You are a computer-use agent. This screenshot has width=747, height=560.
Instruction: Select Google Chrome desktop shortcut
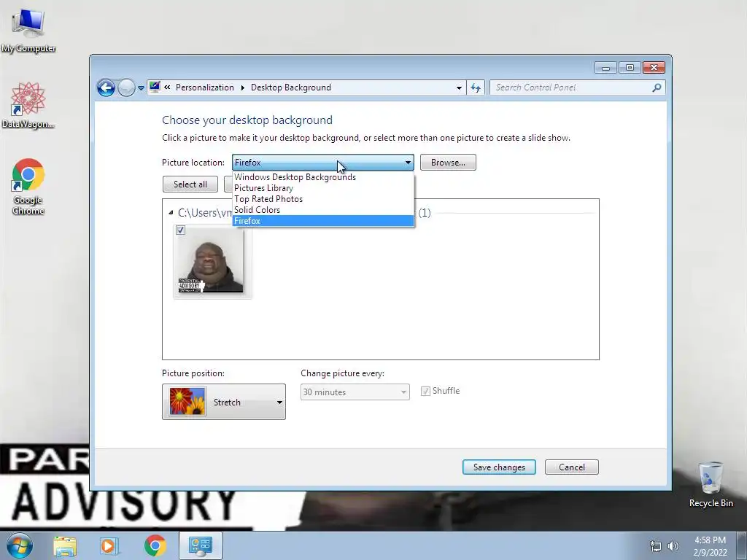(x=28, y=187)
